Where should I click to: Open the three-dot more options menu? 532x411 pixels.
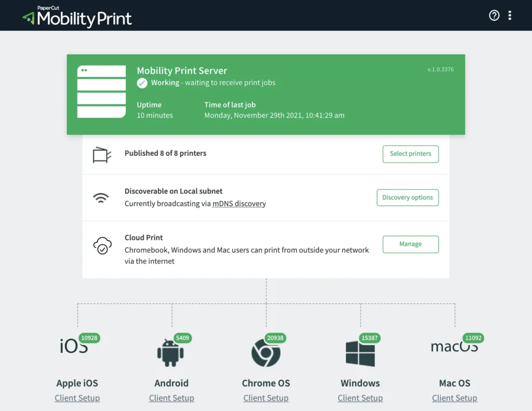click(x=510, y=16)
